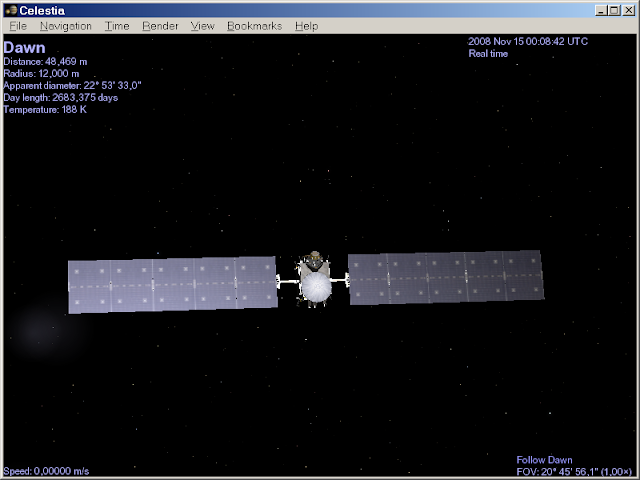Click the Celestia title bar icon

pos(11,10)
